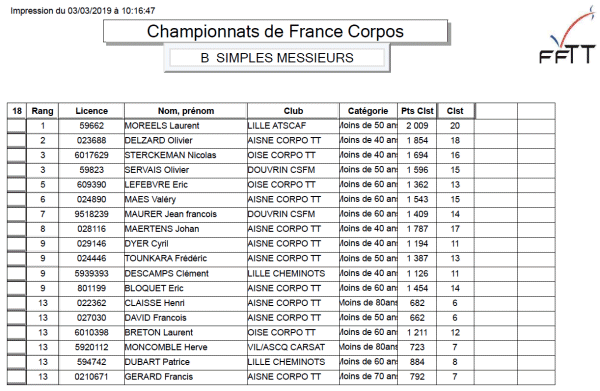The width and height of the screenshot is (600, 391).
Task: Click the header cell showing 18
Action: [17, 111]
